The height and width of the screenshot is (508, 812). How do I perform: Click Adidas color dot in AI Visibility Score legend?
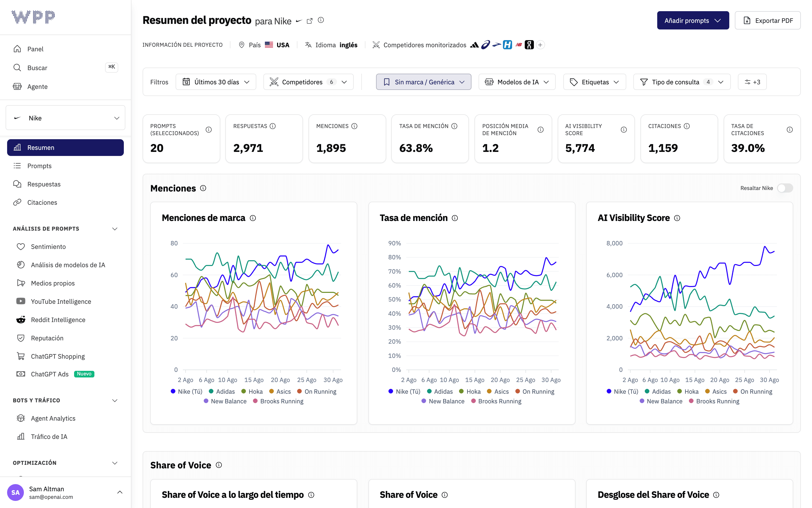click(647, 391)
